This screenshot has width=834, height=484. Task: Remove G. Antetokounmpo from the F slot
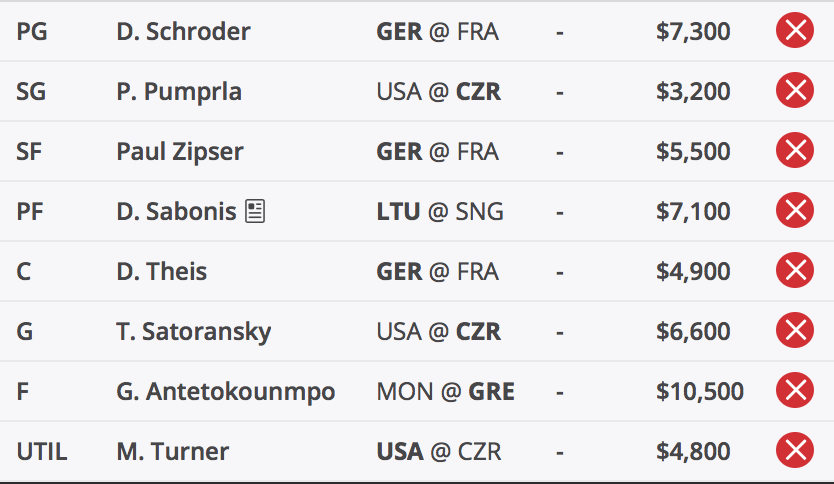pos(795,391)
